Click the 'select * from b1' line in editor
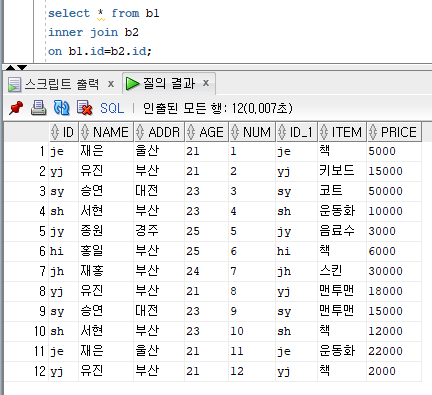Viewport: 432px width, 395px height. click(104, 13)
